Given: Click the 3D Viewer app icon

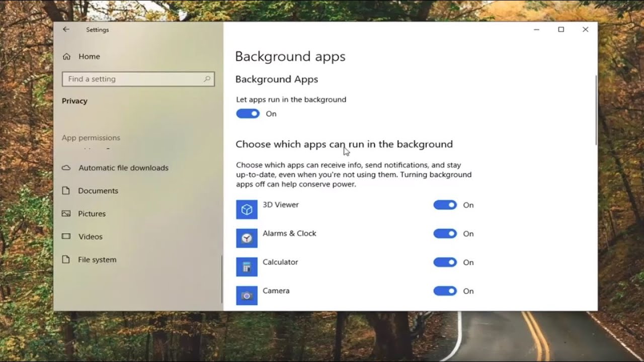Looking at the screenshot, I should point(247,210).
